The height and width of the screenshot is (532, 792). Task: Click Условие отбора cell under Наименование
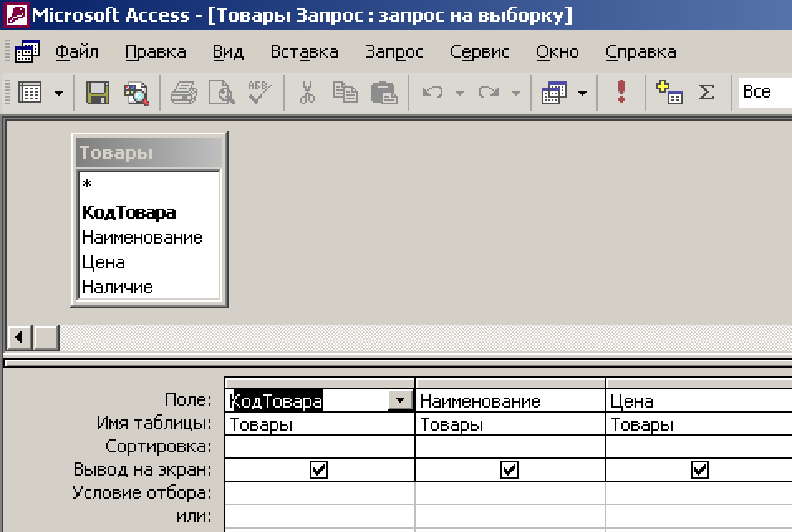click(510, 493)
